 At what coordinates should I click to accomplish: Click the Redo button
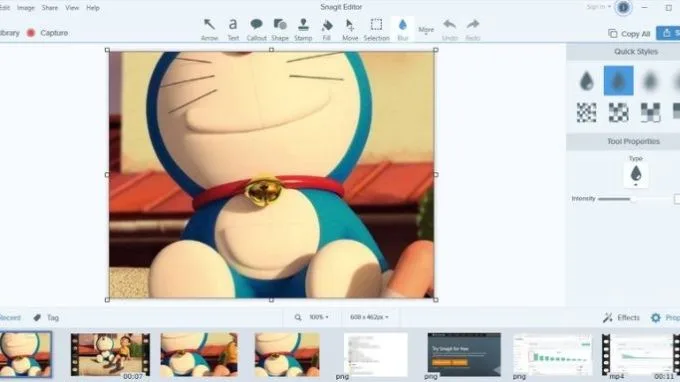click(x=473, y=29)
